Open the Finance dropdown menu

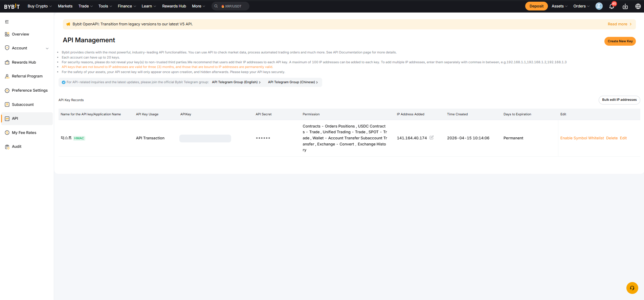tap(127, 6)
